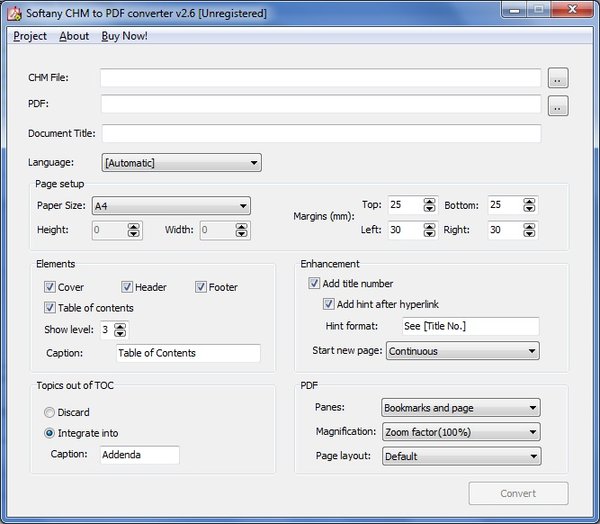The width and height of the screenshot is (600, 524).
Task: Click the browse button for CHM File
Action: click(x=558, y=78)
